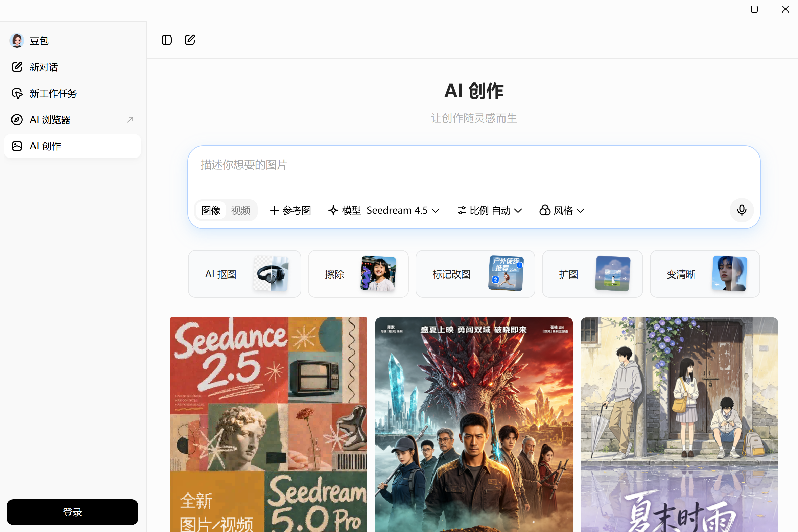Open the 标记改图 tool card
This screenshot has height=532, width=798.
pos(475,274)
